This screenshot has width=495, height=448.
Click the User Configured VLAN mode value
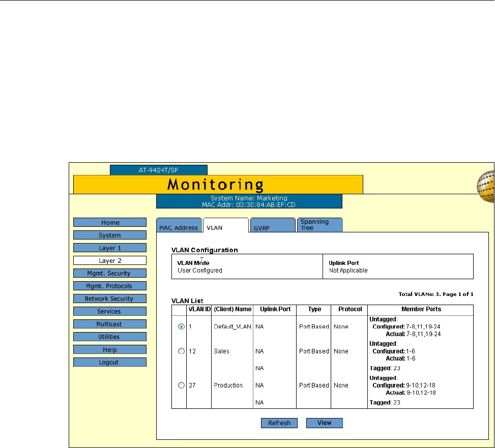click(x=200, y=271)
